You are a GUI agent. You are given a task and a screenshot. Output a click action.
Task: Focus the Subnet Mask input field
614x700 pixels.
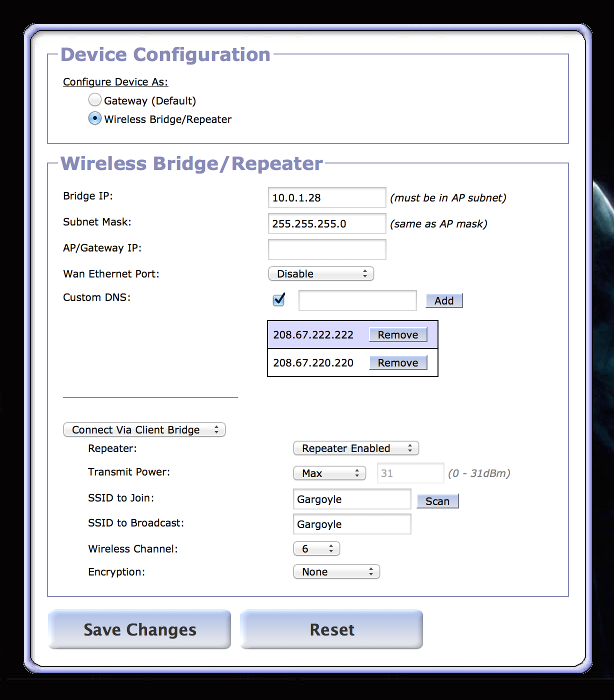(x=327, y=223)
